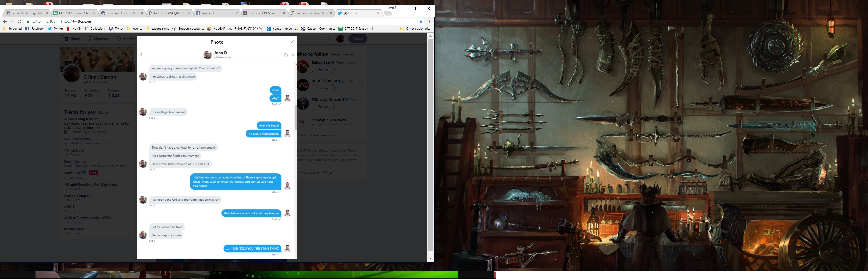The height and width of the screenshot is (279, 868).
Task: Open the Capcom Community bookmark
Action: pyautogui.click(x=318, y=29)
